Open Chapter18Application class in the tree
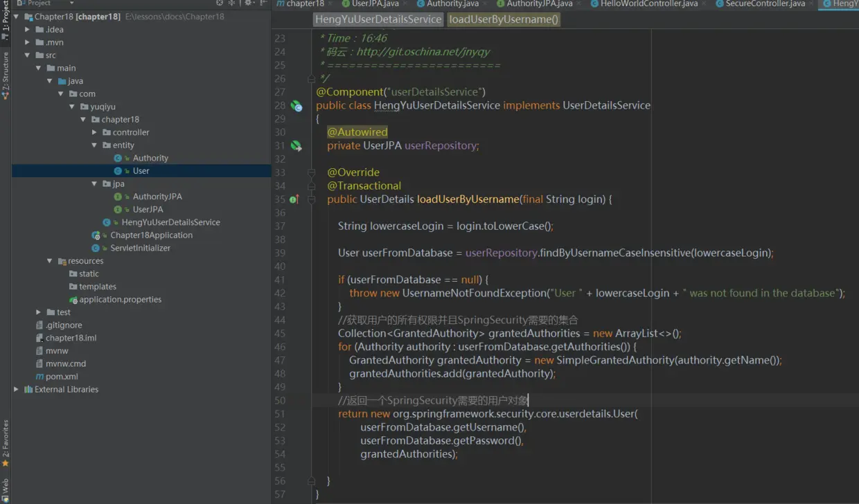Image resolution: width=859 pixels, height=504 pixels. (151, 235)
